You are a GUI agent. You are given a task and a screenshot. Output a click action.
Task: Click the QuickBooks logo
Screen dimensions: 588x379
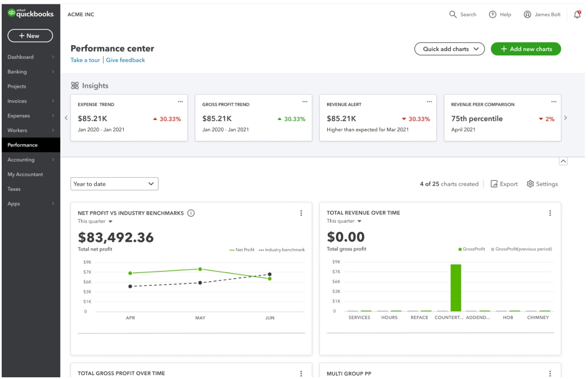coord(31,14)
